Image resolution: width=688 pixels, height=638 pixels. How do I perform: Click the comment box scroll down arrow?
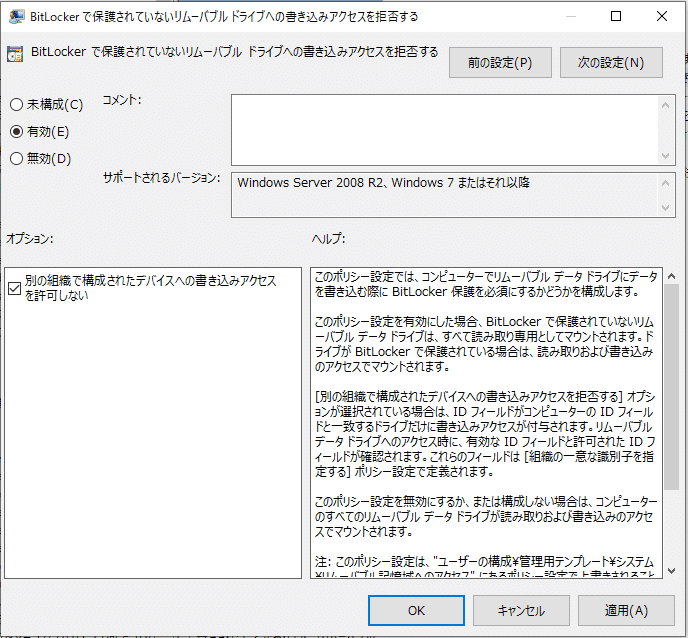(x=665, y=156)
